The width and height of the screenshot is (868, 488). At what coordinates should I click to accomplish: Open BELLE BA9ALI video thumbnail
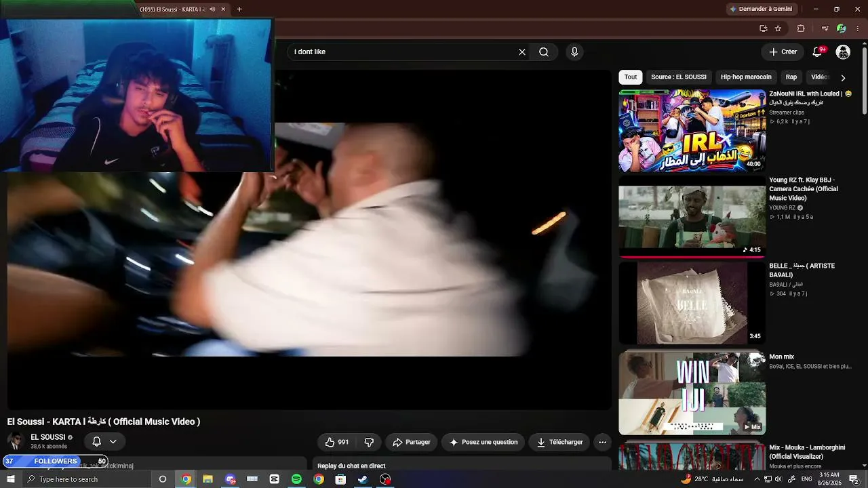point(692,304)
